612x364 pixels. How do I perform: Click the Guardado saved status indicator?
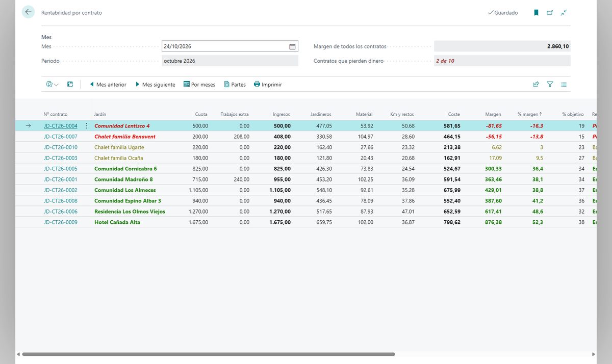[503, 13]
